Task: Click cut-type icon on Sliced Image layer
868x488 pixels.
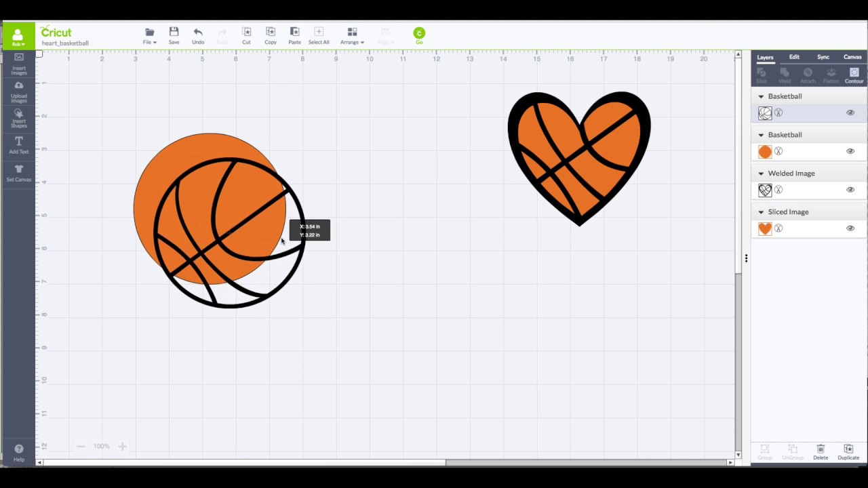Action: point(778,228)
